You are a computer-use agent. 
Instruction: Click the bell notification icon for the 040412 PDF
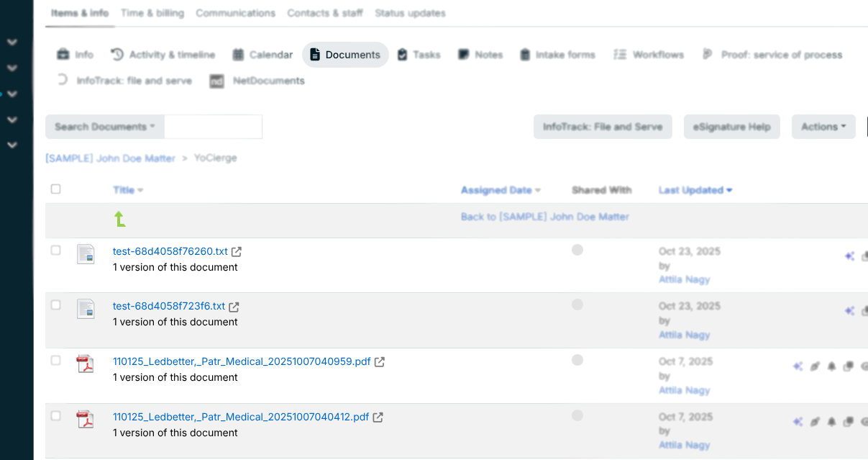click(x=831, y=422)
